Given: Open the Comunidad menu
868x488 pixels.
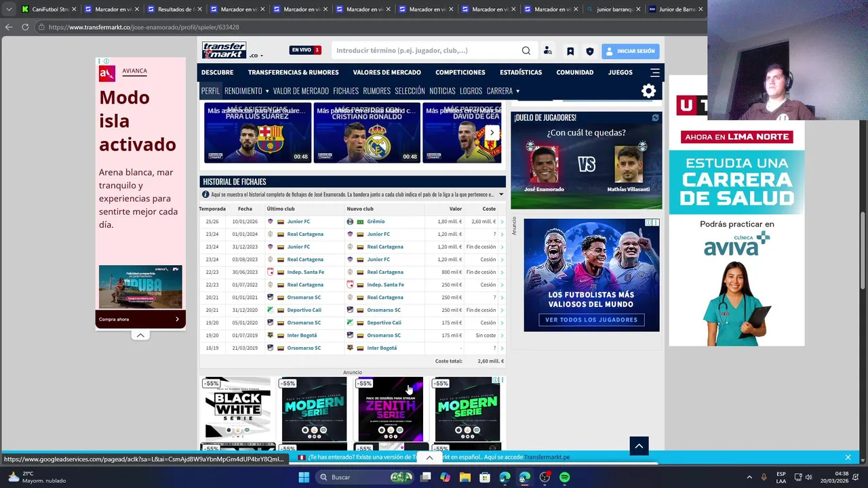Looking at the screenshot, I should [x=575, y=73].
